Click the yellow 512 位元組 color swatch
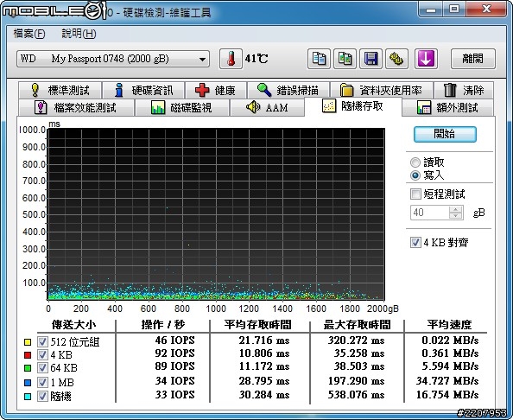This screenshot has height=420, width=513. [28, 342]
